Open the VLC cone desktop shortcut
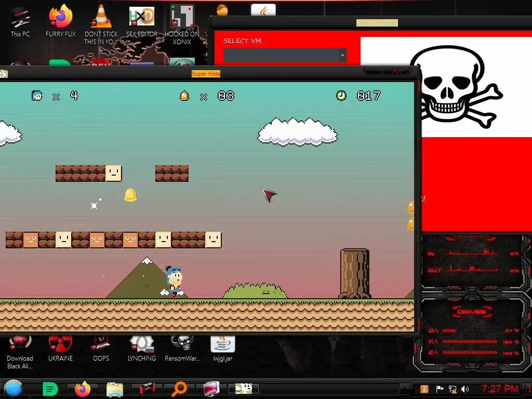Viewport: 532px width, 399px height. point(101,24)
